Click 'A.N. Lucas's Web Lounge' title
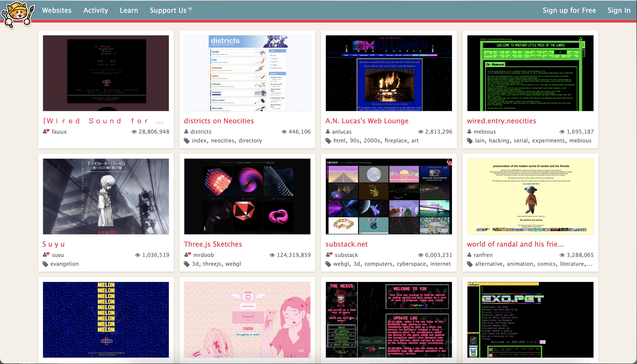637x364 pixels. (367, 121)
